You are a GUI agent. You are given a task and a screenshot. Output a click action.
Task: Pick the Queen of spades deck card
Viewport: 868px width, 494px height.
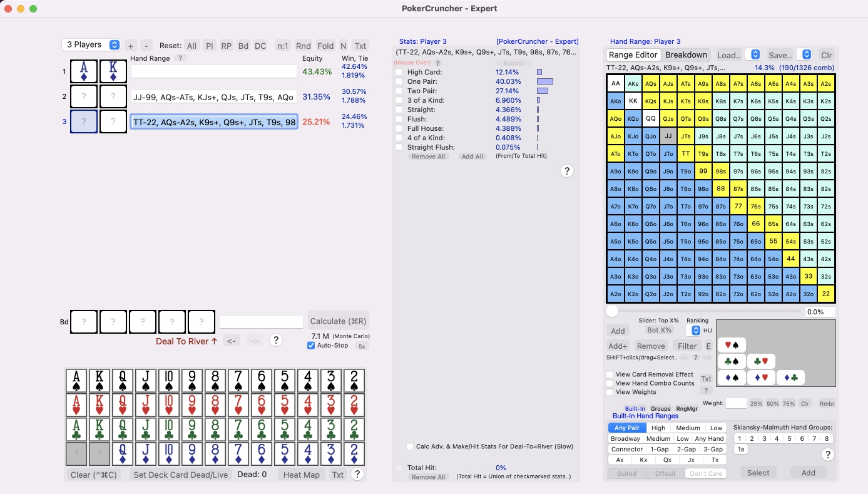[x=123, y=381]
